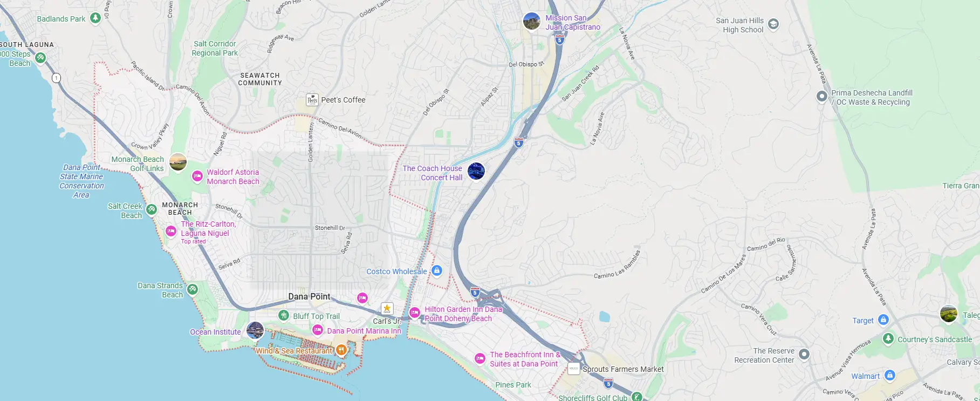Click the Badlands Park green pin icon
The image size is (980, 401).
pyautogui.click(x=95, y=18)
